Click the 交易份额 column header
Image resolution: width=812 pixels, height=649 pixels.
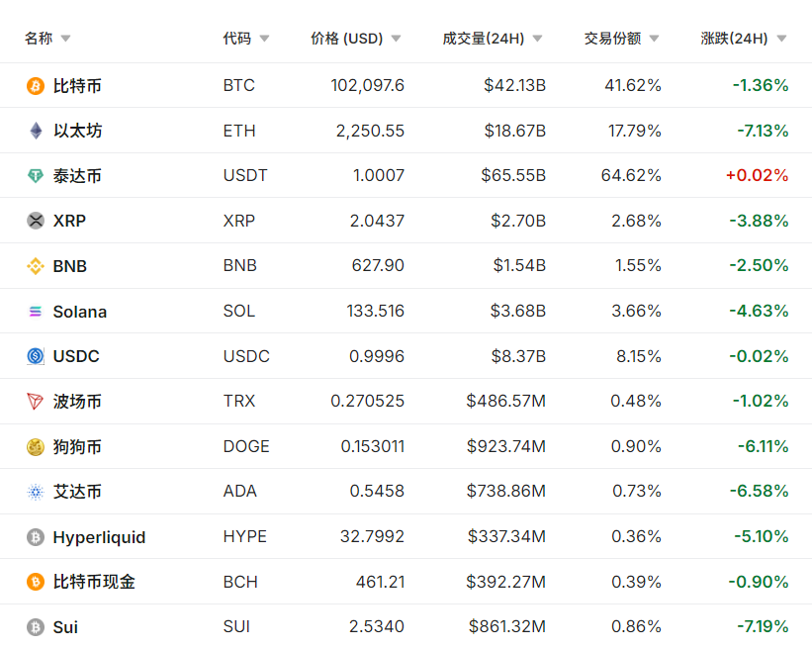(612, 39)
